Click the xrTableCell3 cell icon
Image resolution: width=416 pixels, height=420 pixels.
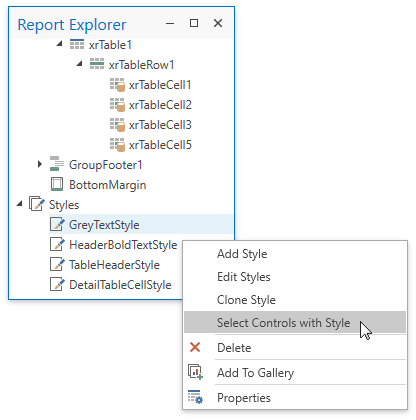click(117, 125)
